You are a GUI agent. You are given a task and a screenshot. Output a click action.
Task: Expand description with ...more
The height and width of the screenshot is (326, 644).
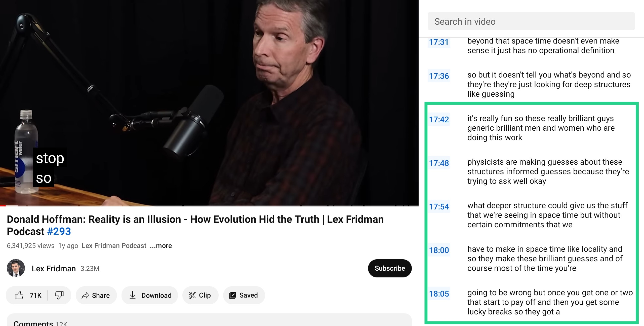click(161, 246)
